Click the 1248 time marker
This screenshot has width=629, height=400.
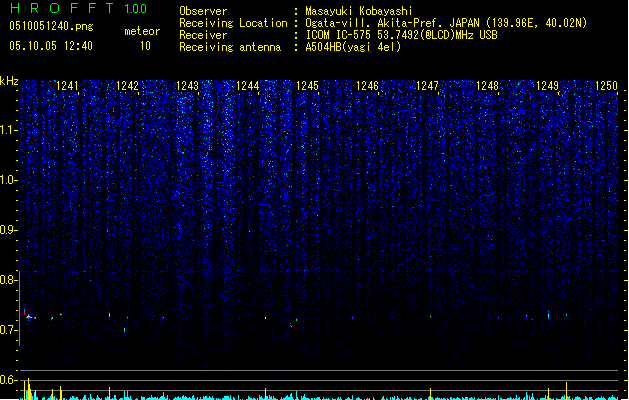pos(487,86)
